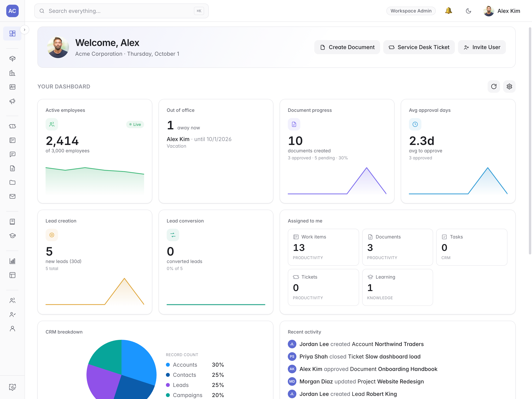Click the Create Document button

(347, 47)
